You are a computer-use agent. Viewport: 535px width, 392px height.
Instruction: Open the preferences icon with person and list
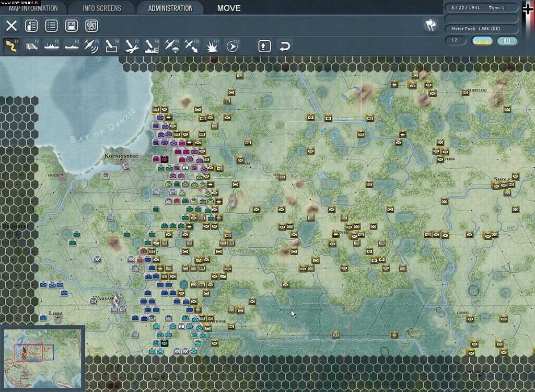tap(31, 26)
